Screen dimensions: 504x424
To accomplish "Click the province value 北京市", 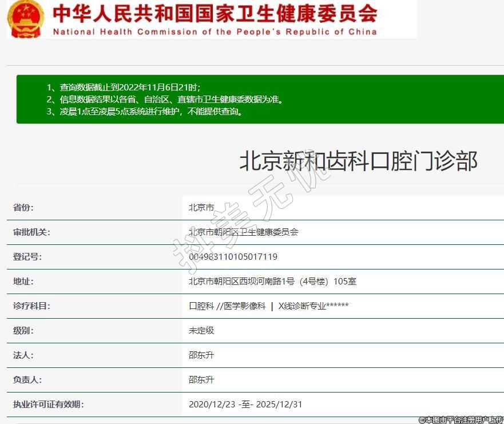I will (x=201, y=208).
